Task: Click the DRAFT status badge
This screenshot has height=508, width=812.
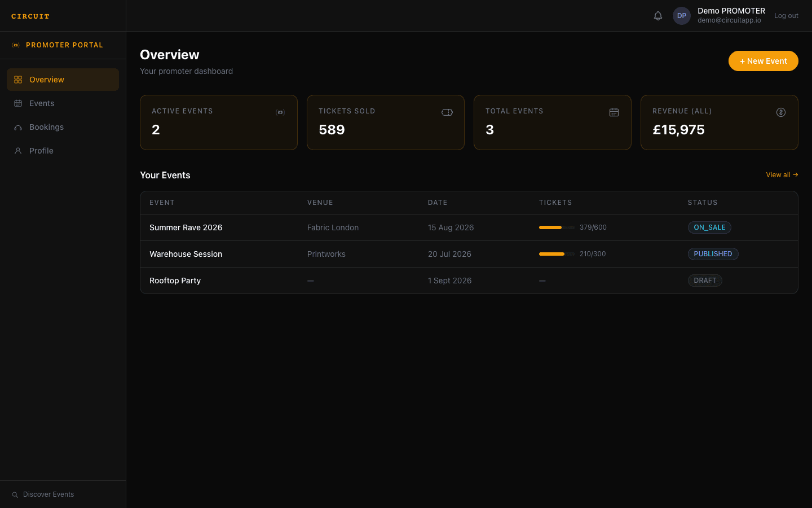Action: 705,281
